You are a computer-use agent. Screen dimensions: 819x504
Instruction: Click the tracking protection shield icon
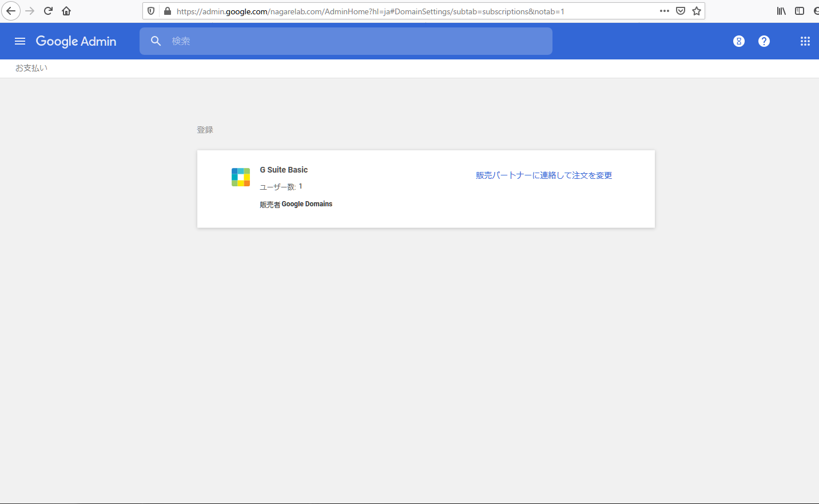pyautogui.click(x=151, y=11)
